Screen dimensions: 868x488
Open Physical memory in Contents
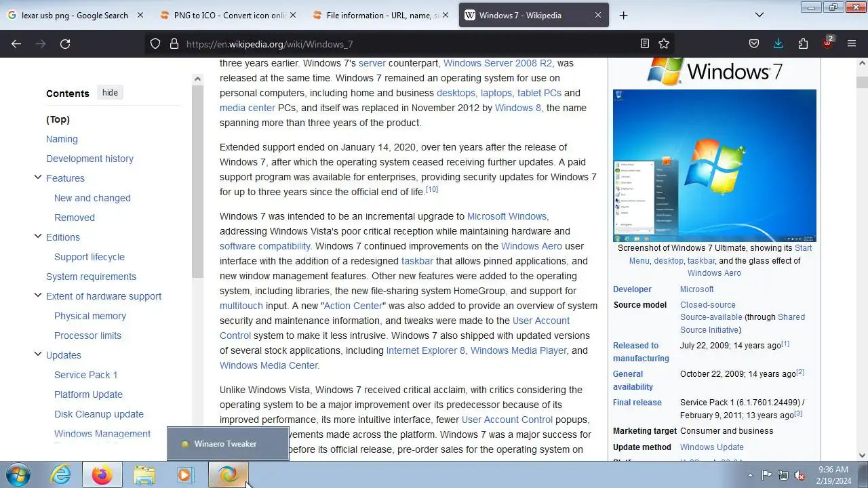tap(90, 316)
